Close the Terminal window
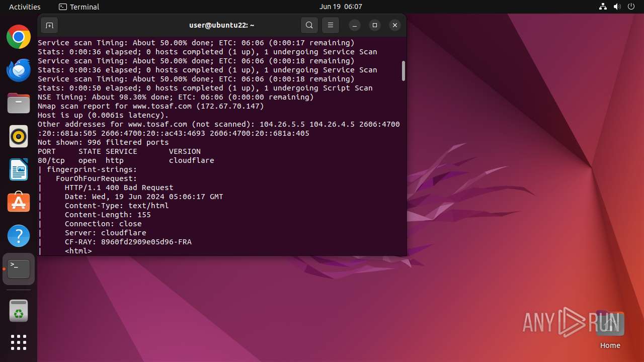Screen dimensions: 644x362 pyautogui.click(x=395, y=25)
